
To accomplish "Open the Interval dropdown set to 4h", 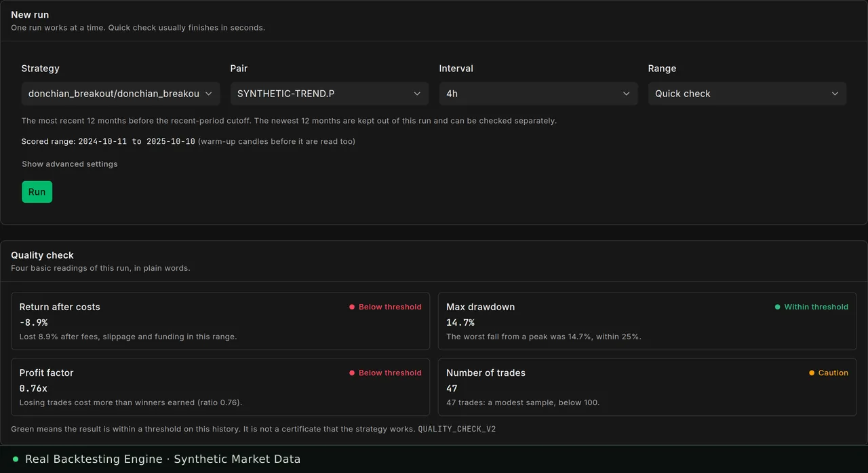I will coord(538,94).
